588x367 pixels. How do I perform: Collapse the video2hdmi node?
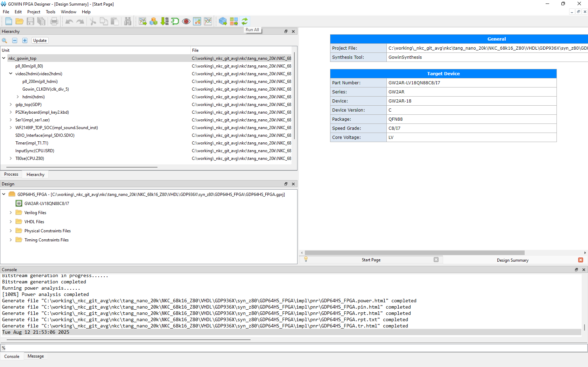point(11,73)
